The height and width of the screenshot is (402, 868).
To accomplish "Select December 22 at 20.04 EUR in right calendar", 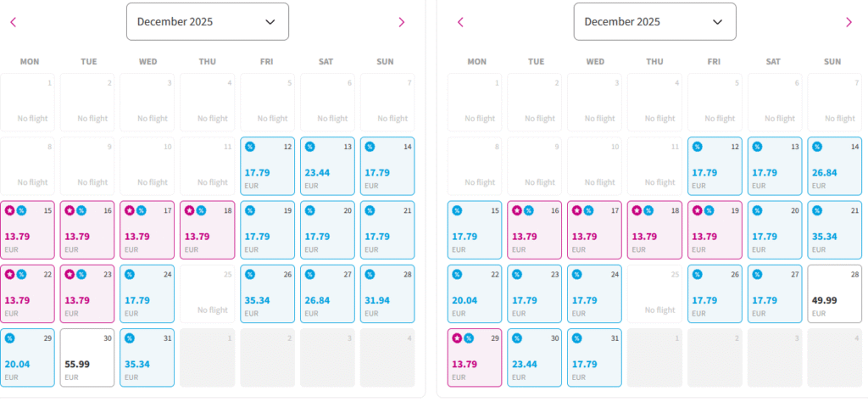I will (x=475, y=293).
